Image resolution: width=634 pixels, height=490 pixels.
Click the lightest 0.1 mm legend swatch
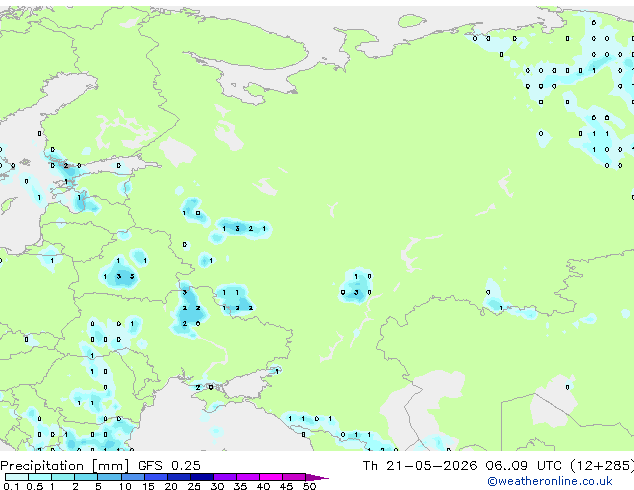[x=17, y=477]
